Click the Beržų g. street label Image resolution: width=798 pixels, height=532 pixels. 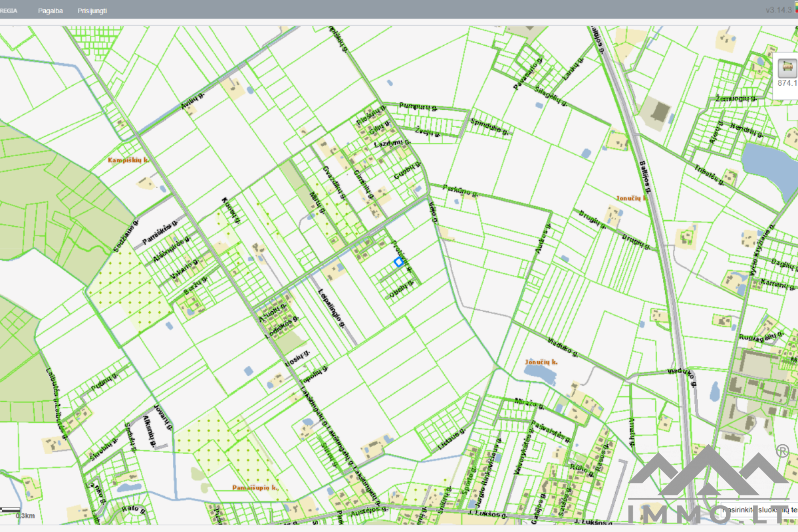tap(195, 286)
